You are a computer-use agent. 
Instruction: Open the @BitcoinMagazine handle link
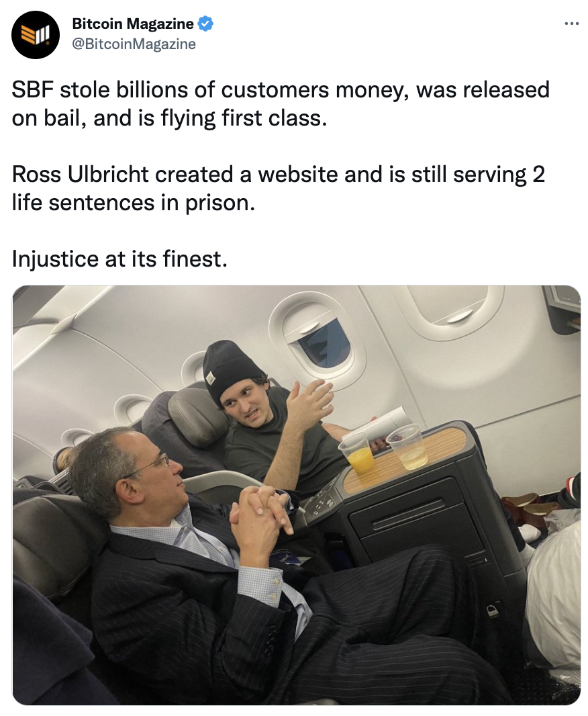click(x=134, y=44)
